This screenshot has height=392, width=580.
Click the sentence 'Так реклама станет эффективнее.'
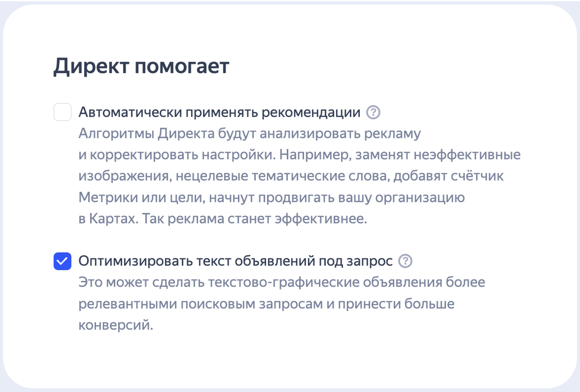point(254,219)
